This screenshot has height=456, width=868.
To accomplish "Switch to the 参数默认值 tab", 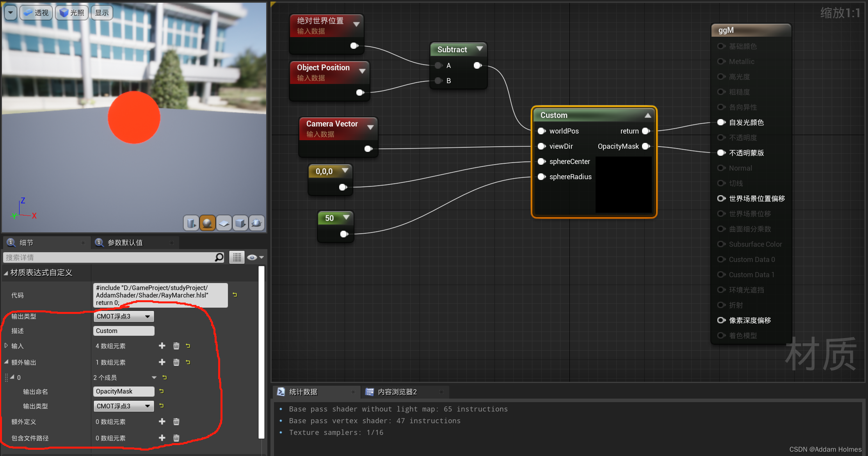I will pos(125,243).
